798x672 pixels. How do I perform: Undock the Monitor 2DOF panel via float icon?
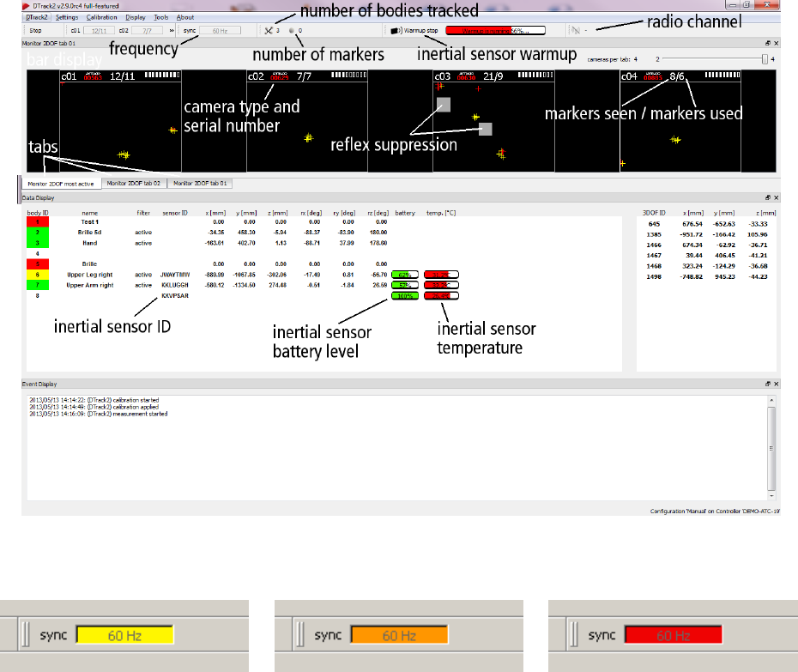[768, 43]
